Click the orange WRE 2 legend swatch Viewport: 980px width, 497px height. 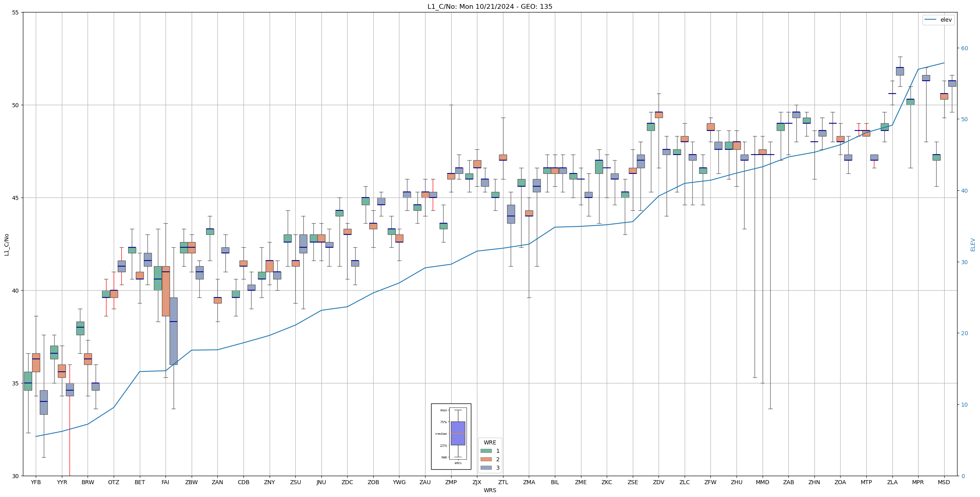(486, 459)
